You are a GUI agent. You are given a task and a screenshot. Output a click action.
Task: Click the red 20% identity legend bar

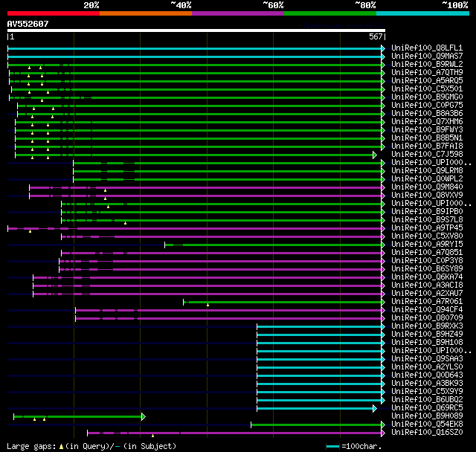click(x=53, y=13)
